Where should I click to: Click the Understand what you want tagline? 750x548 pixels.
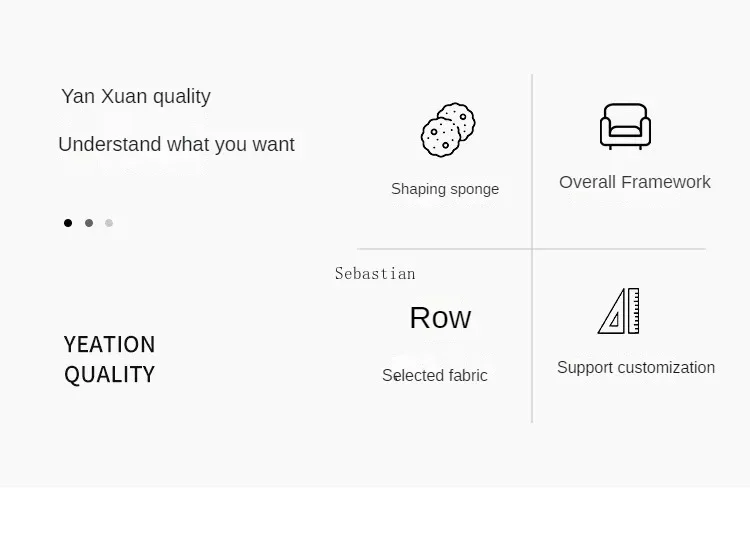pyautogui.click(x=176, y=144)
